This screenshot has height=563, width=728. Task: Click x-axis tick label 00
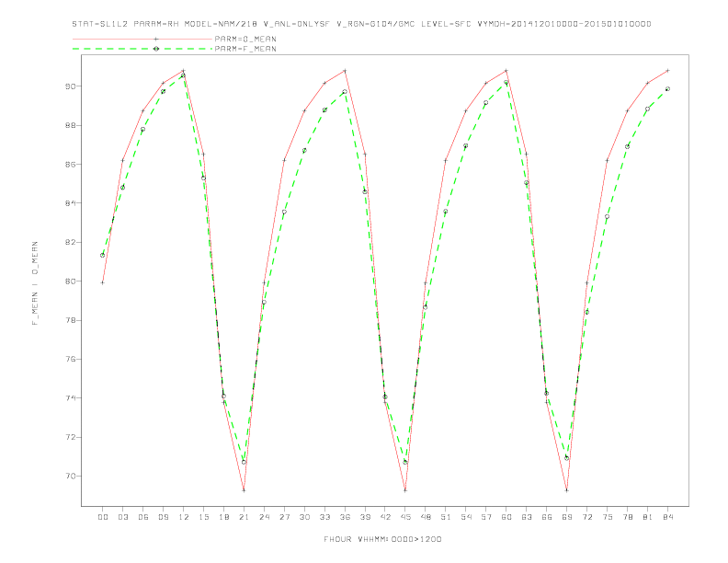tap(103, 517)
